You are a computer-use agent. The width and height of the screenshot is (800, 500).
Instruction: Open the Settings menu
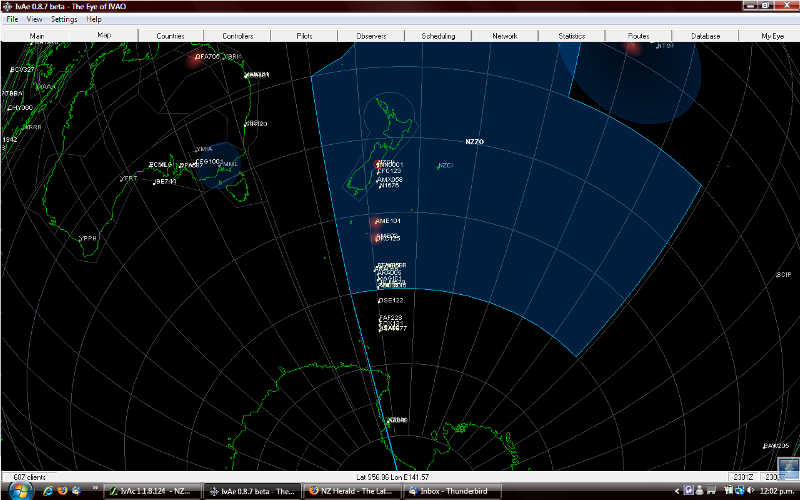[63, 19]
